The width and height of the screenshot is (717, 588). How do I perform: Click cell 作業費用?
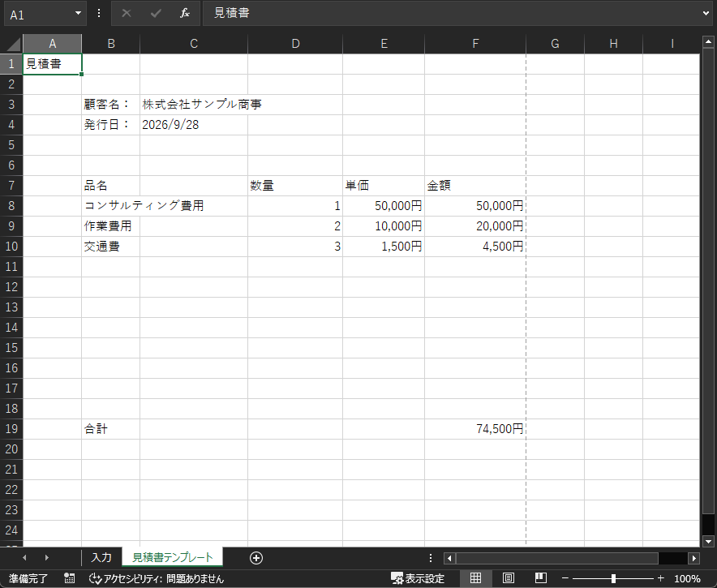coord(110,226)
